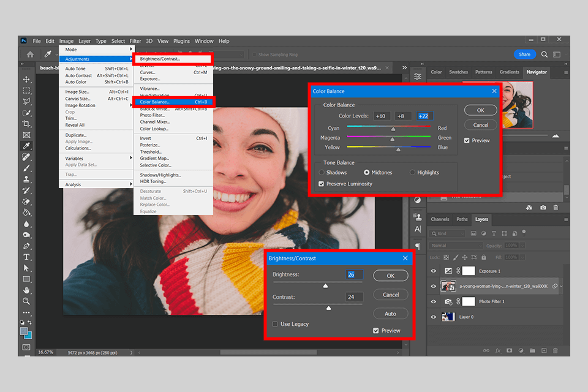Image resolution: width=588 pixels, height=392 pixels.
Task: Toggle Preview checkbox in Color Balance
Action: 467,140
